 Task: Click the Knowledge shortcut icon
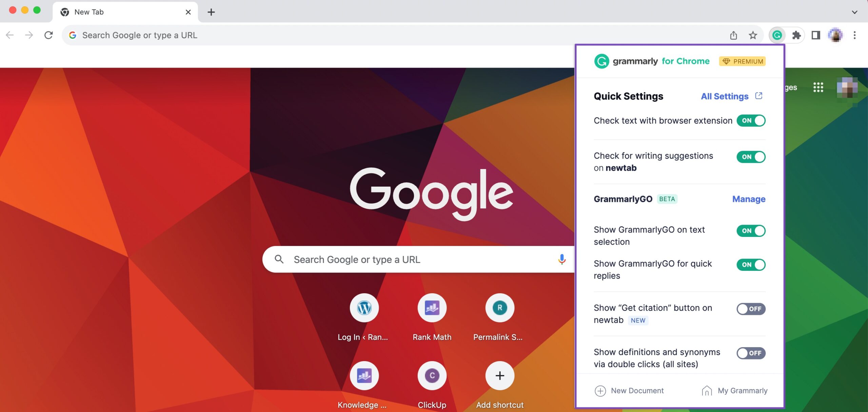point(364,375)
